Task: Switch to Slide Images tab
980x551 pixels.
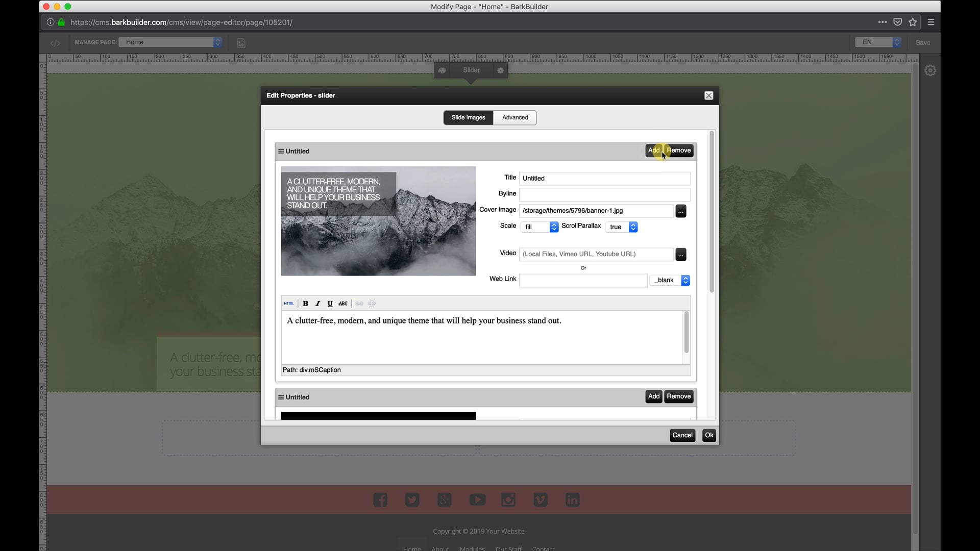Action: pos(468,118)
